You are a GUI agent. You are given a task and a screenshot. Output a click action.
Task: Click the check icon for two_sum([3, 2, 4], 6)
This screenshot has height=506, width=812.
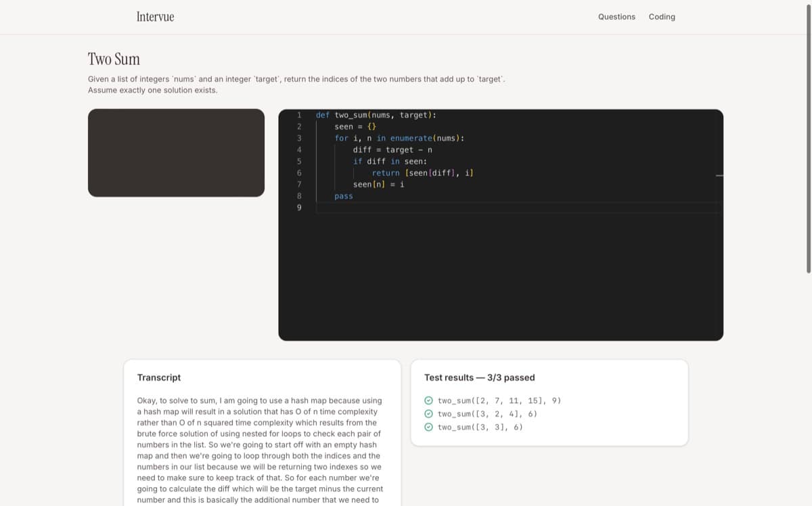click(428, 413)
